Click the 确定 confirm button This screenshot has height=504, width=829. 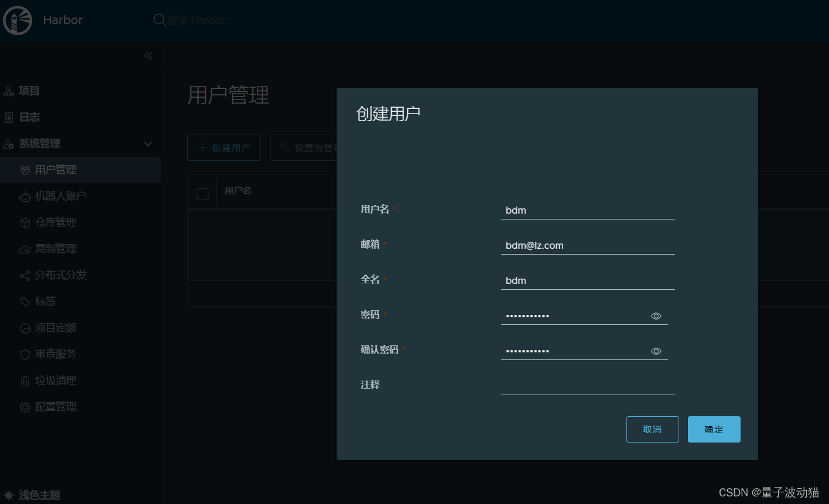pyautogui.click(x=714, y=430)
